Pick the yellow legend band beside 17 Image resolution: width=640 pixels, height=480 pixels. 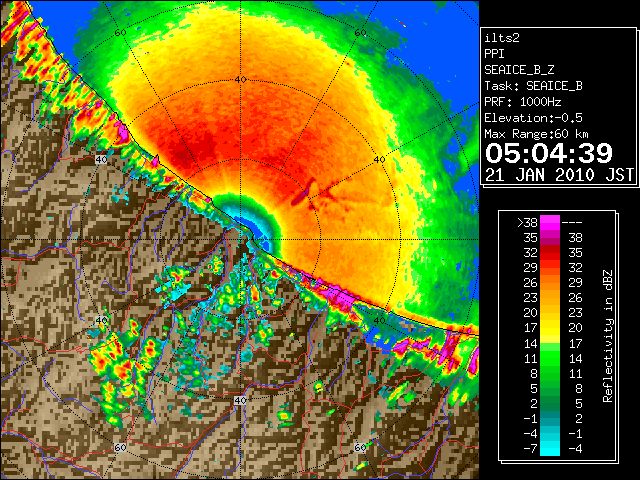550,328
